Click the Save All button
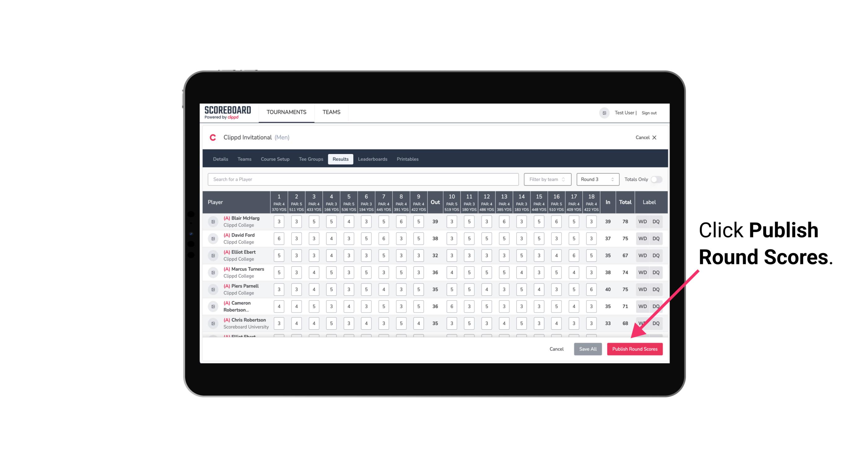Screen dimensions: 868x467 (x=588, y=349)
